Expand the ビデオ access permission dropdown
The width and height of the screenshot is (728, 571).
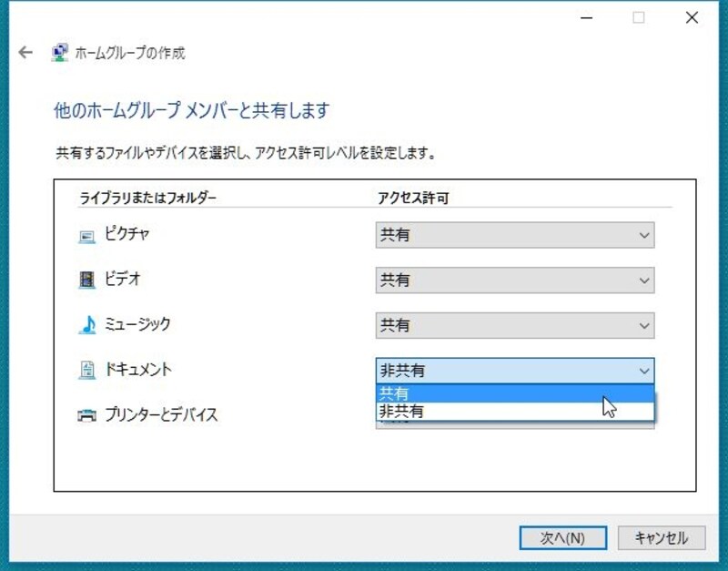[514, 280]
